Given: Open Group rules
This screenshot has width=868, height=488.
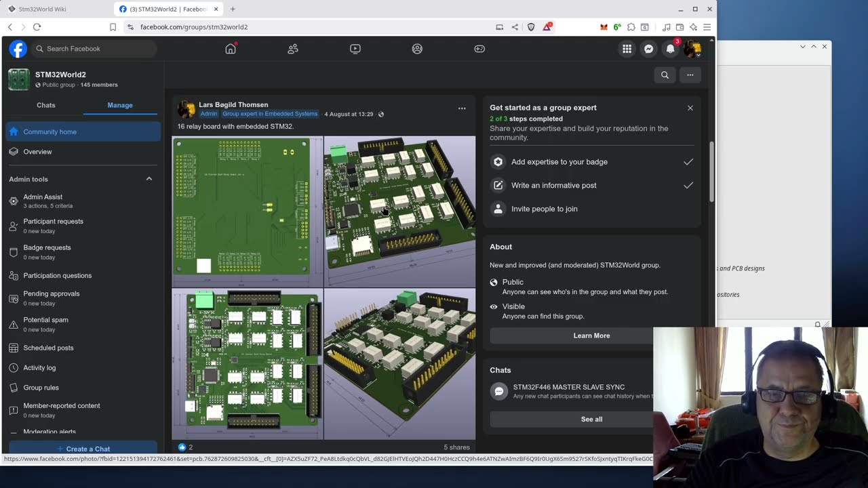Looking at the screenshot, I should pos(83,388).
